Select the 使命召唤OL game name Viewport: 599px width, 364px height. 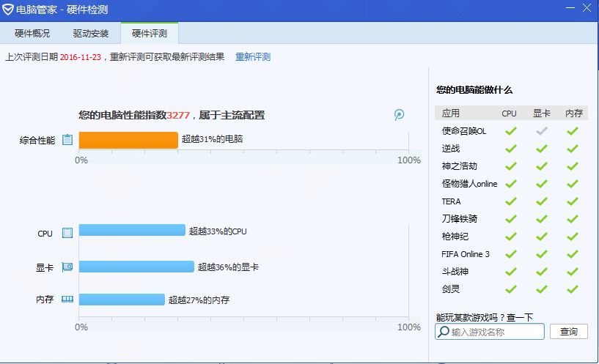(x=464, y=131)
